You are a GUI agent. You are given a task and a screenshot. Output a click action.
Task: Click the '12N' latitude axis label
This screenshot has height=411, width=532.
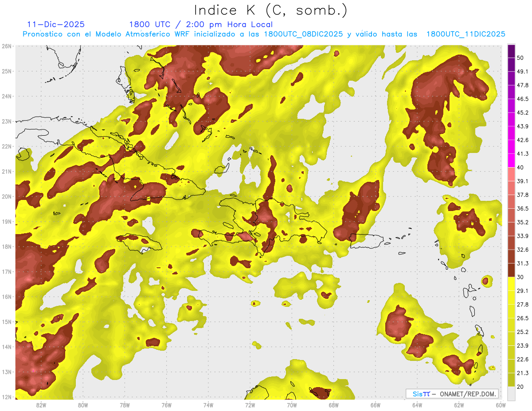pyautogui.click(x=7, y=397)
